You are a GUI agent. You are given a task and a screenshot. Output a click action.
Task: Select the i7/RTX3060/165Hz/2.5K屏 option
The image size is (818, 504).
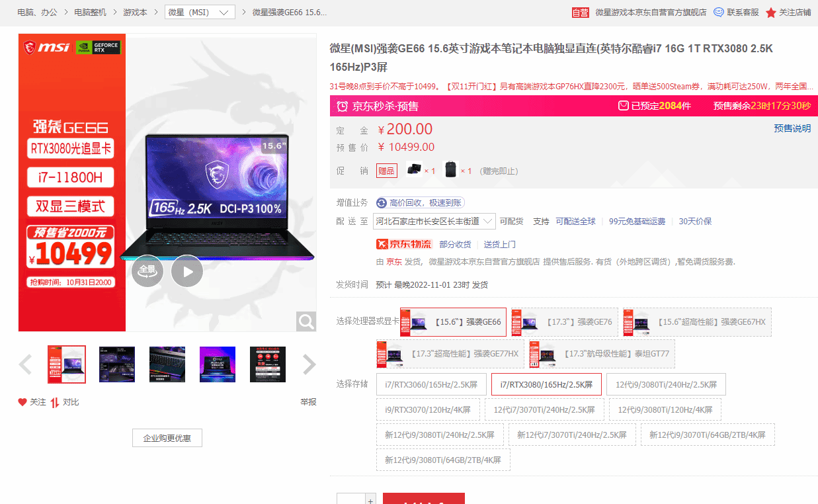(x=431, y=384)
